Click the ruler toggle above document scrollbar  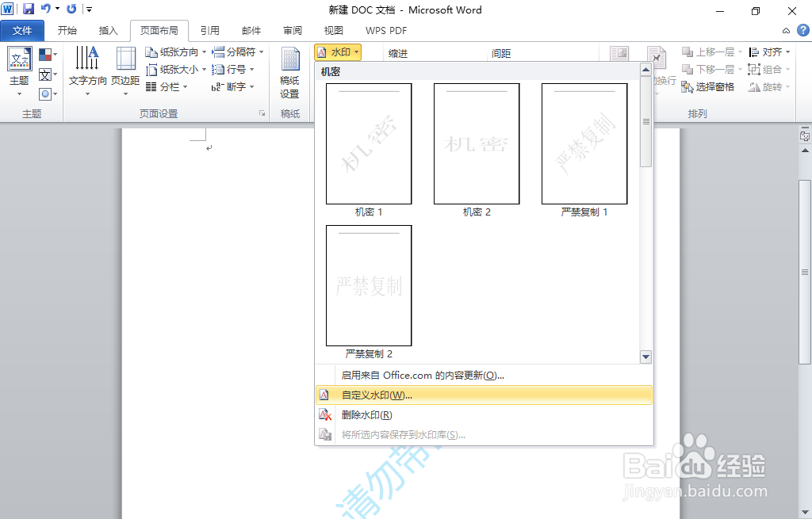(805, 136)
